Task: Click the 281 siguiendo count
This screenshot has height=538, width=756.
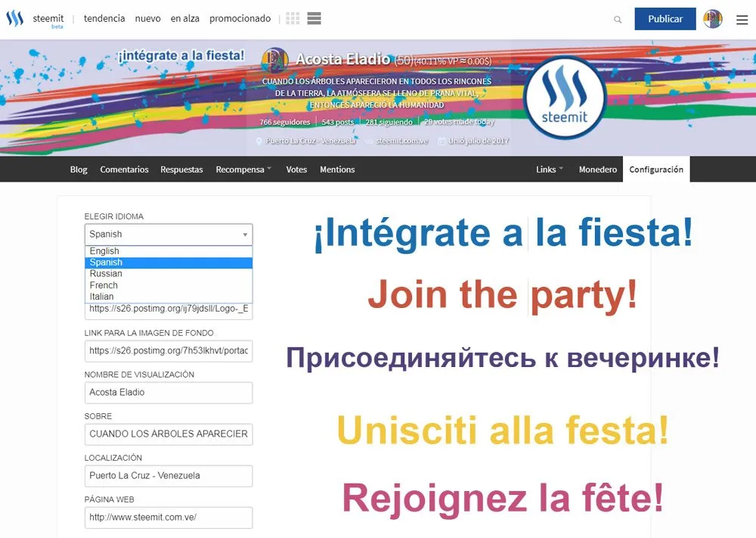Action: click(389, 122)
